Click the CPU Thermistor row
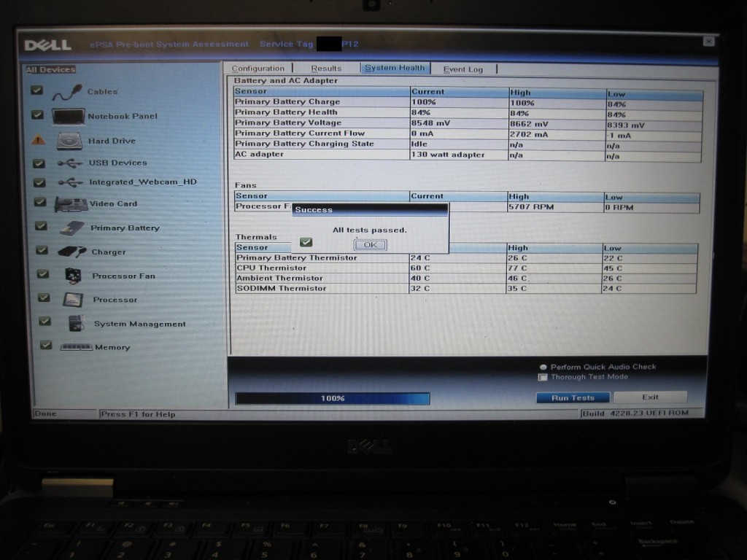This screenshot has height=560, width=747. click(x=466, y=268)
